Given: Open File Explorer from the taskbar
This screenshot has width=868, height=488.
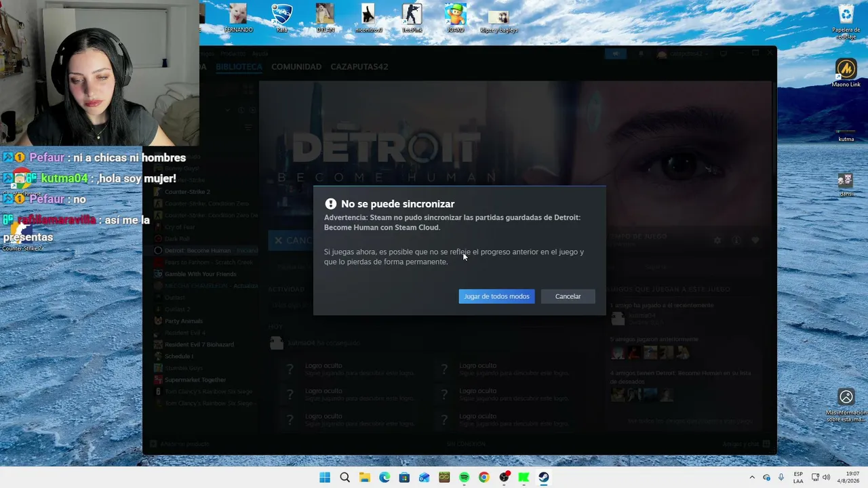Looking at the screenshot, I should (x=365, y=477).
